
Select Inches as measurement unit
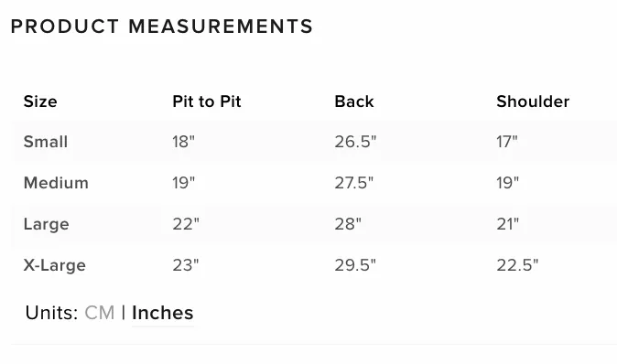tap(163, 313)
